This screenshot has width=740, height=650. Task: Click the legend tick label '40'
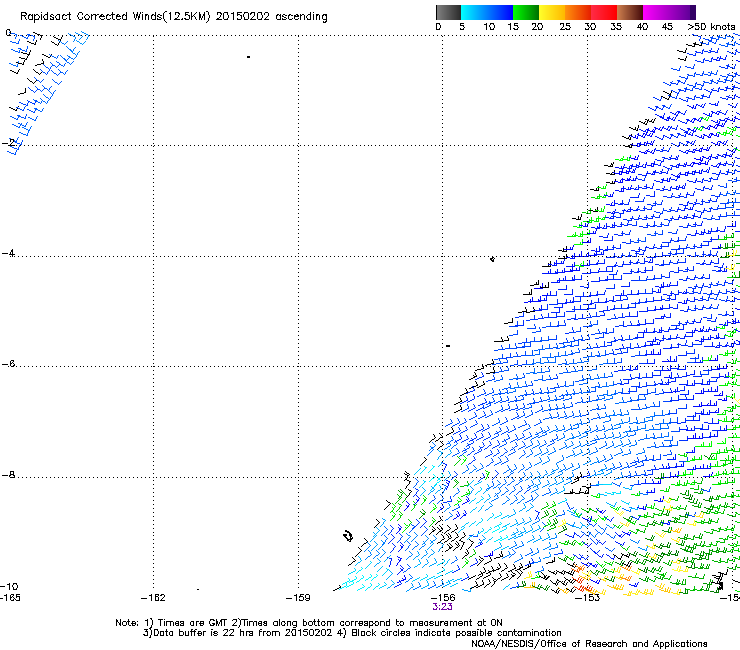(x=642, y=27)
